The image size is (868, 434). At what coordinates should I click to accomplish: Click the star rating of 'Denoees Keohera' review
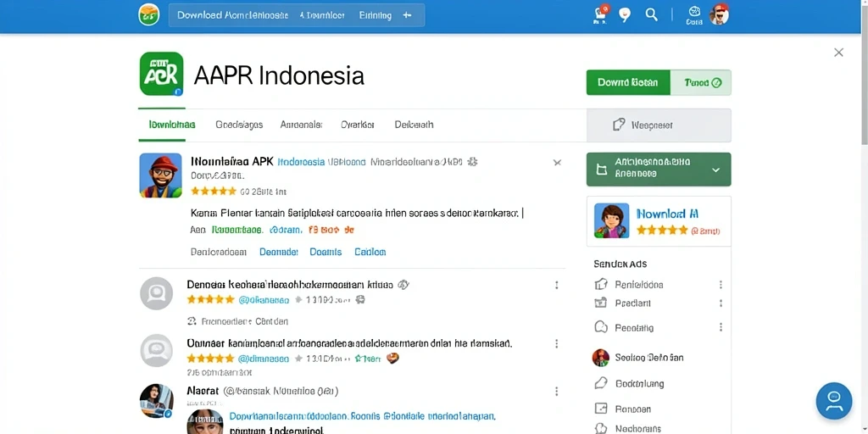coord(211,299)
